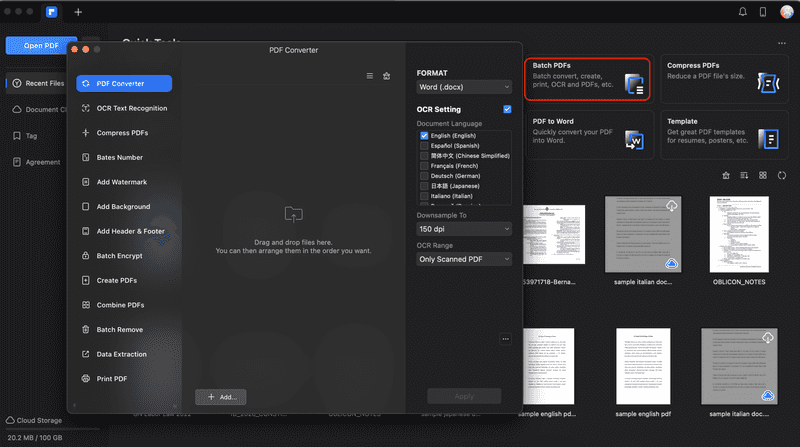Click the trash icon to clear file list
Viewport: 800px width, 447px height.
click(x=387, y=76)
